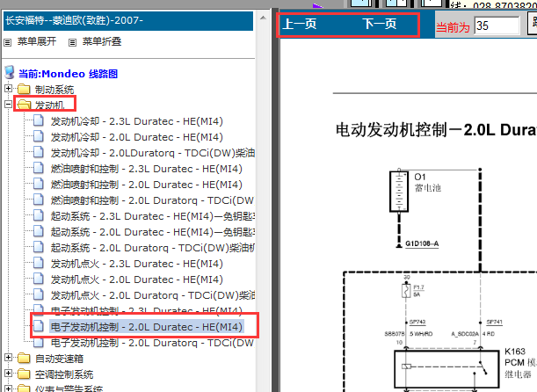Open 发动机点火 - 2.0L Duratec - HE(MI4)

point(136,279)
